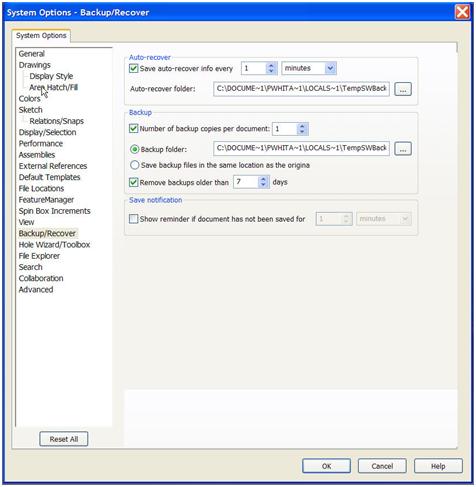Click the Backup folder path field
The height and width of the screenshot is (487, 476).
(301, 148)
